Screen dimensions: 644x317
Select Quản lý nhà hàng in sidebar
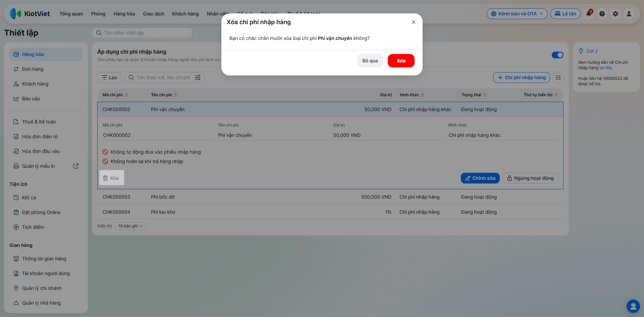46,303
